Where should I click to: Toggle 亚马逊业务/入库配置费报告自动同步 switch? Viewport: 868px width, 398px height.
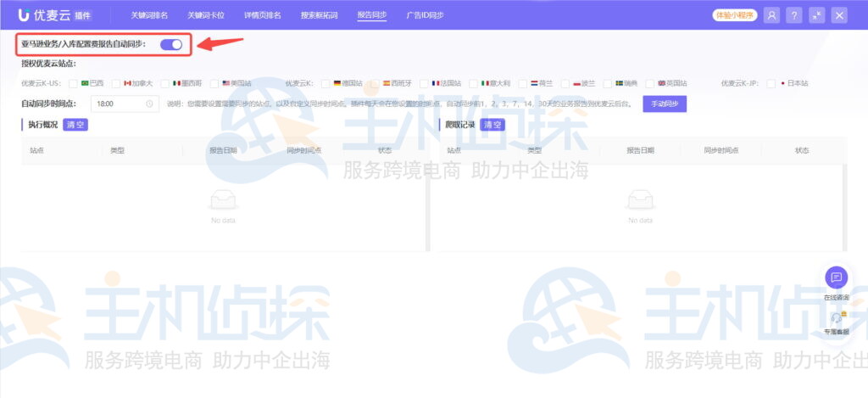pyautogui.click(x=171, y=44)
